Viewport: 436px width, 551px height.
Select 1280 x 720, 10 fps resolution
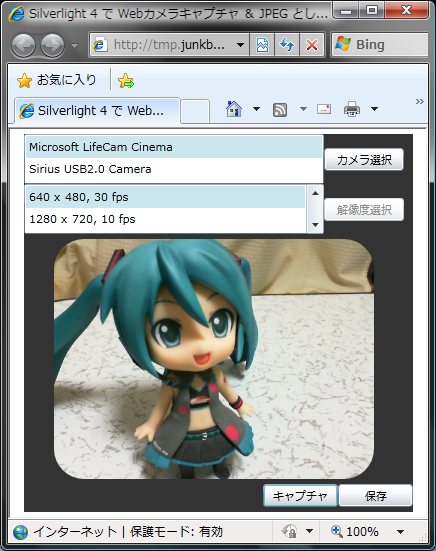coord(165,219)
